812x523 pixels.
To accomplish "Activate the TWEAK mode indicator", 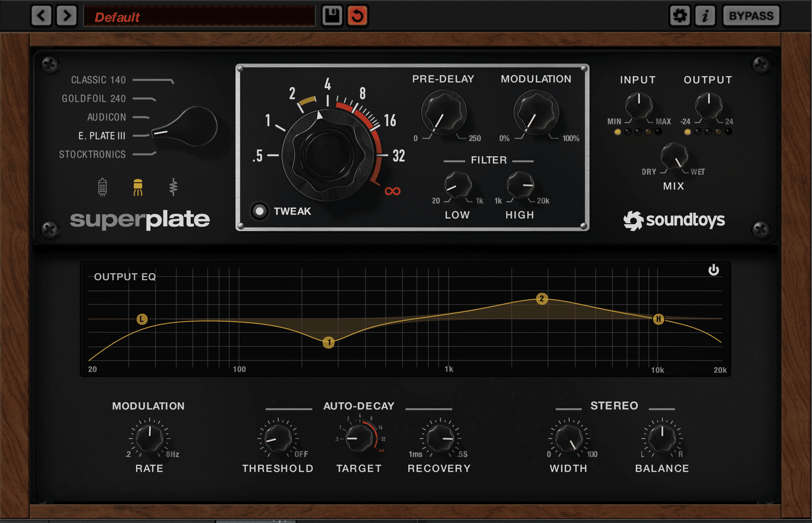I will 260,212.
